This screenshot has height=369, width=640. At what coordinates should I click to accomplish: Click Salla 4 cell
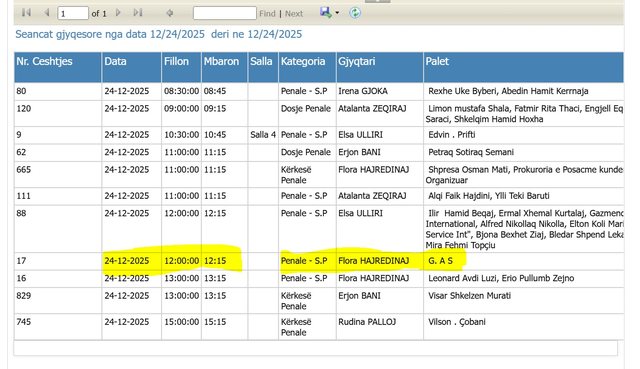pyautogui.click(x=263, y=135)
